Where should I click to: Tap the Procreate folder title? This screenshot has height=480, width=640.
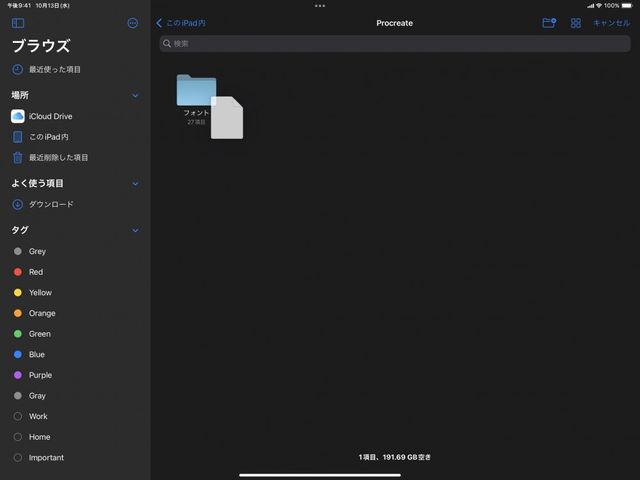(x=394, y=23)
